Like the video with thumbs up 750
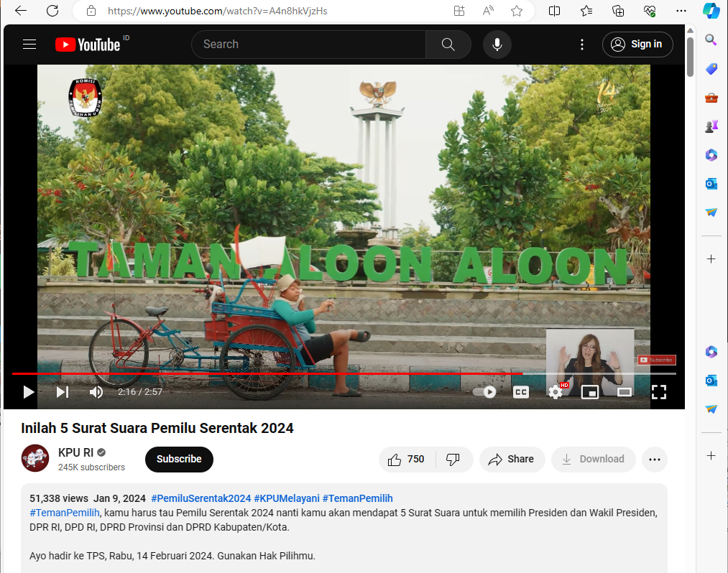Screen dimensions: 728x573 click(x=407, y=460)
